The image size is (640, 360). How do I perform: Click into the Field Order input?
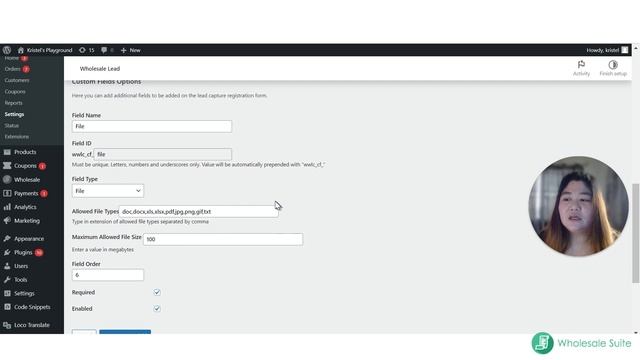[x=108, y=275]
